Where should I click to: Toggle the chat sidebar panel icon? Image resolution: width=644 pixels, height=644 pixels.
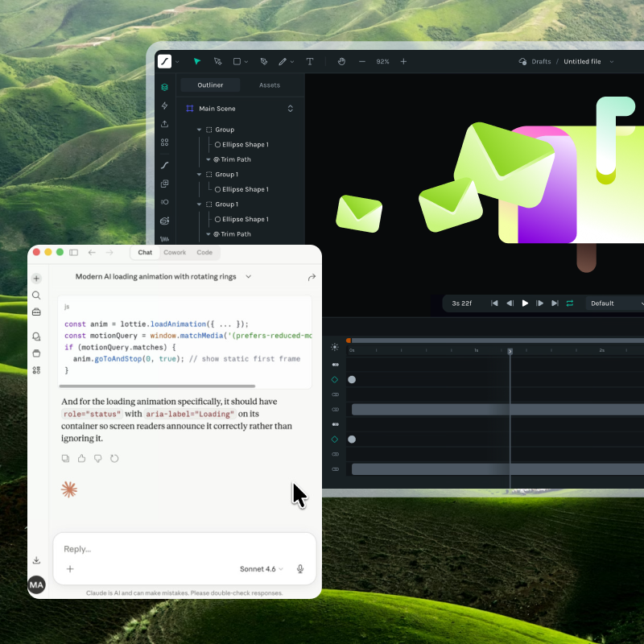(73, 253)
